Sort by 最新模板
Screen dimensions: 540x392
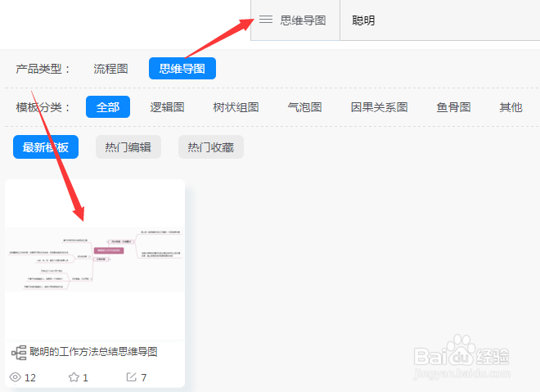pos(46,147)
